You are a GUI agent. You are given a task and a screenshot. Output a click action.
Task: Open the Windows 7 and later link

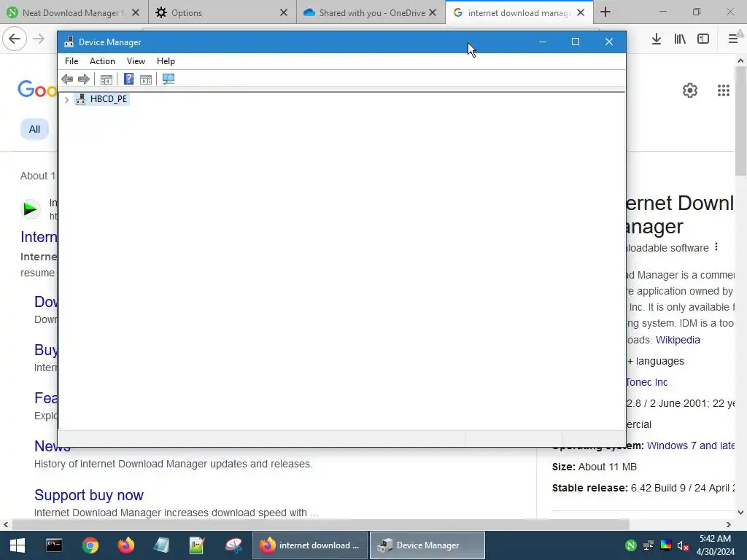691,446
